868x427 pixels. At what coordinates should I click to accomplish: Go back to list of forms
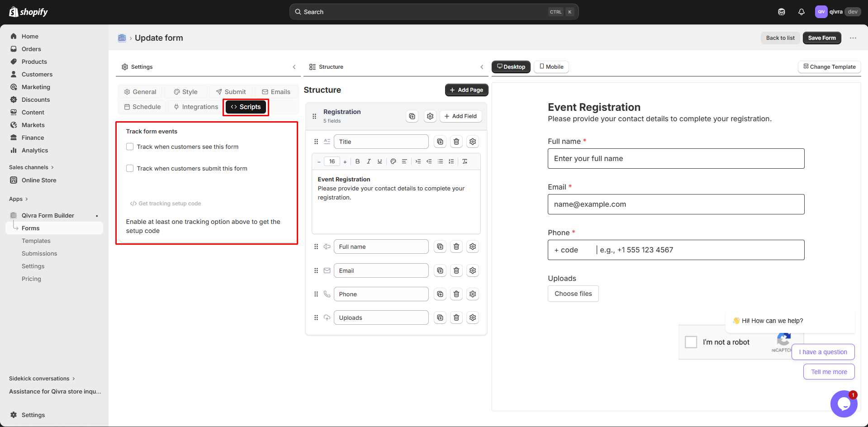[x=780, y=38]
